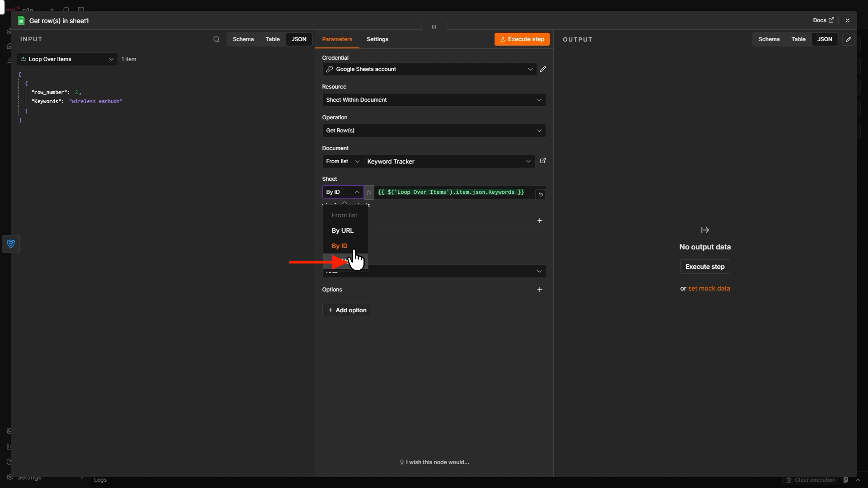The width and height of the screenshot is (868, 488).
Task: Click the Sheet expression input field
Action: [454, 192]
